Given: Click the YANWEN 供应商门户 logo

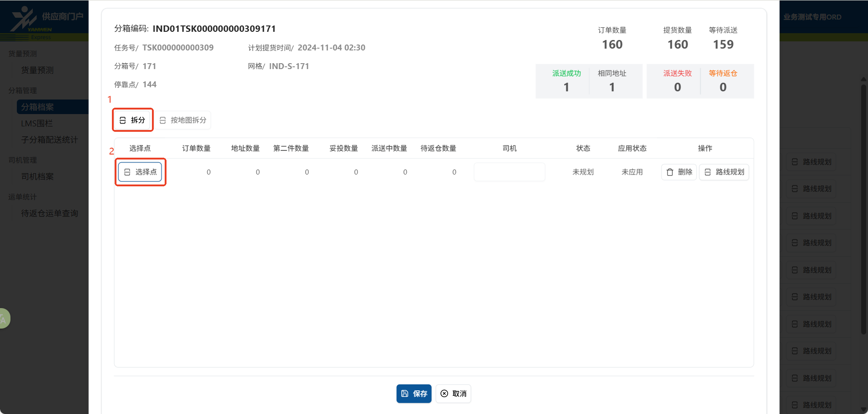Looking at the screenshot, I should (x=43, y=20).
